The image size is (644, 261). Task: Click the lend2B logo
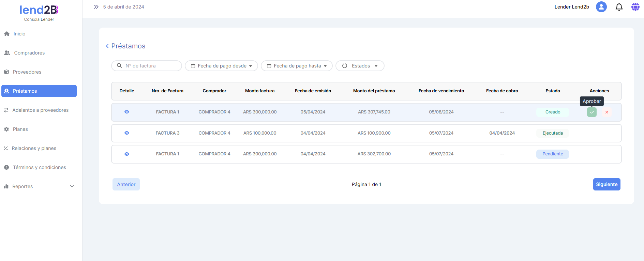coord(39,10)
